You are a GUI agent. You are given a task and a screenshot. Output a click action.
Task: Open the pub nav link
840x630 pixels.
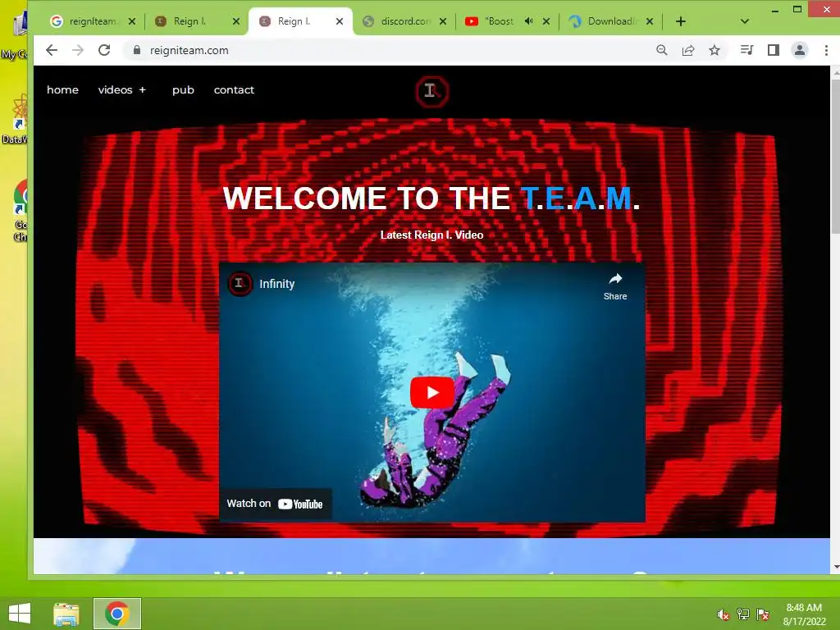[183, 90]
